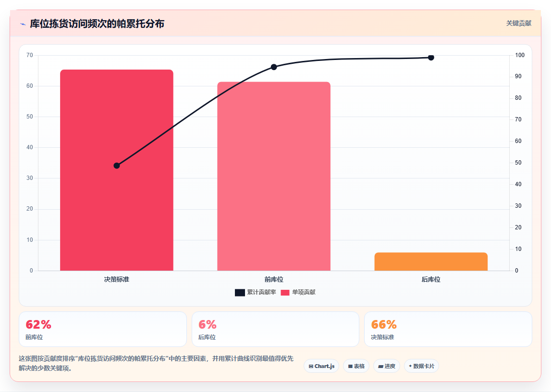Toggle the 单项贡献 legend item
Screen dimensions: 551x392
pyautogui.click(x=298, y=292)
